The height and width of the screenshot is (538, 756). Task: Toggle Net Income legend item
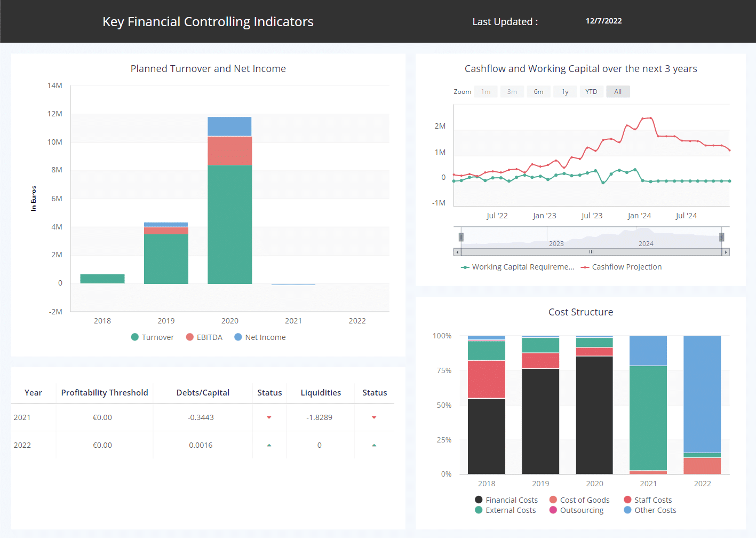pos(260,337)
